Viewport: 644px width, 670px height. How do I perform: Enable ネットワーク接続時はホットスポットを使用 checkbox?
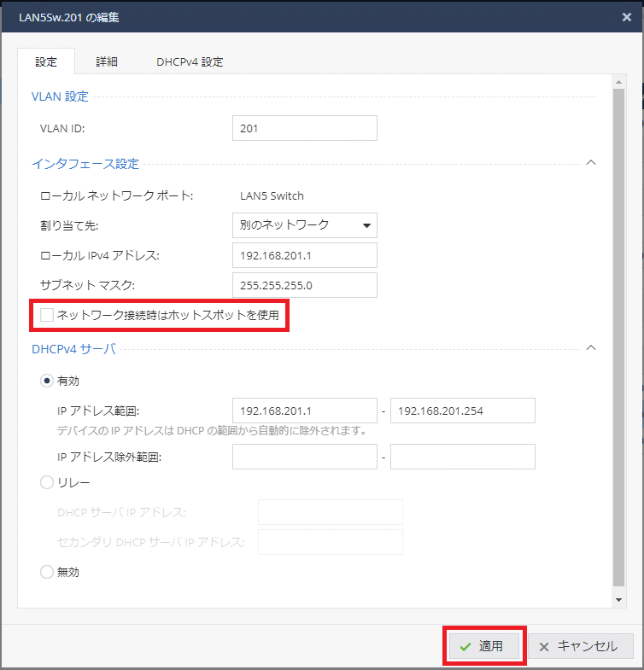(47, 316)
